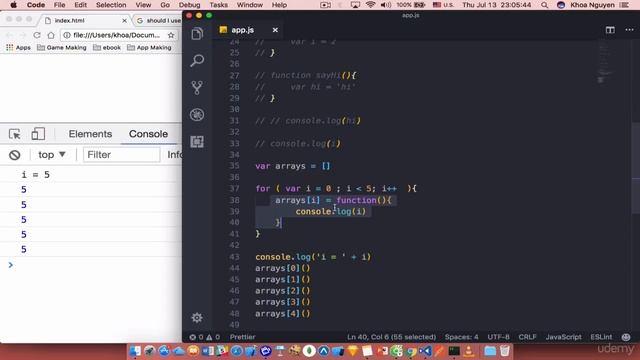Focus the console Filter field

(122, 155)
